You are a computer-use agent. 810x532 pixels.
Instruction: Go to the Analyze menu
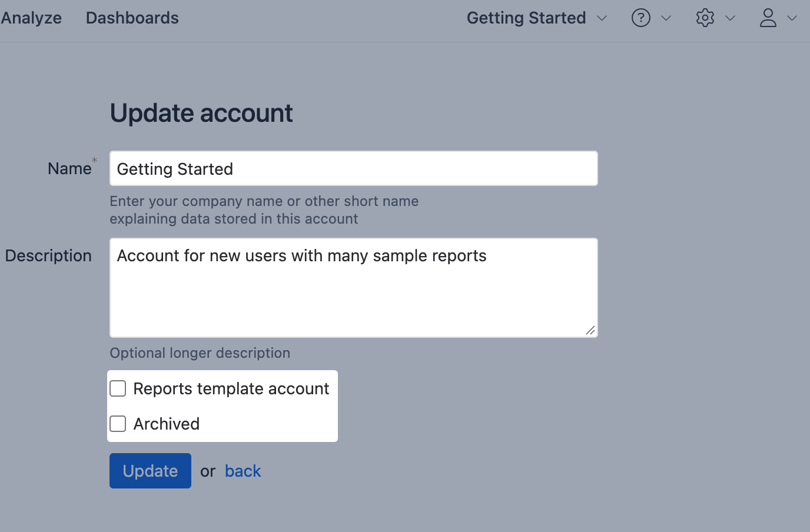point(31,18)
